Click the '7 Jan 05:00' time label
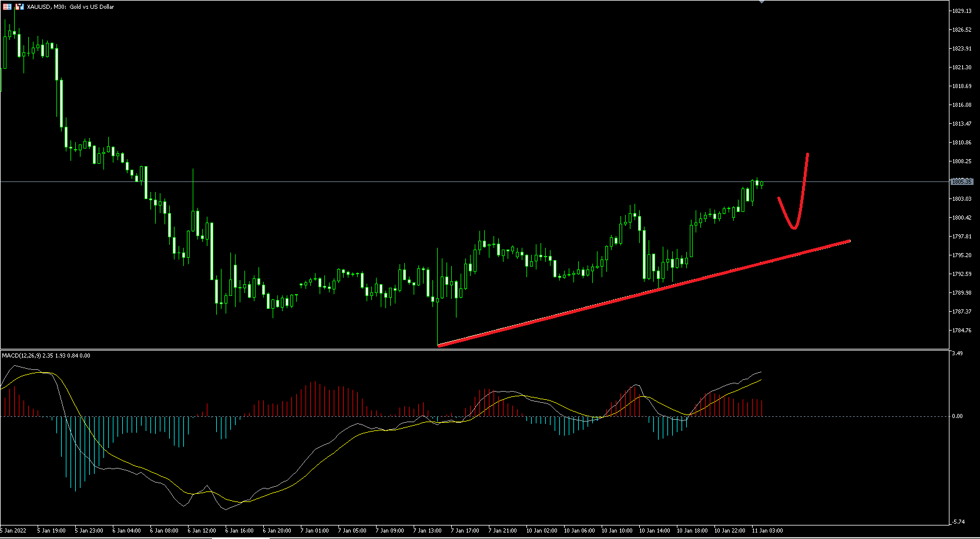Screen dimensions: 980x539 pyautogui.click(x=353, y=531)
